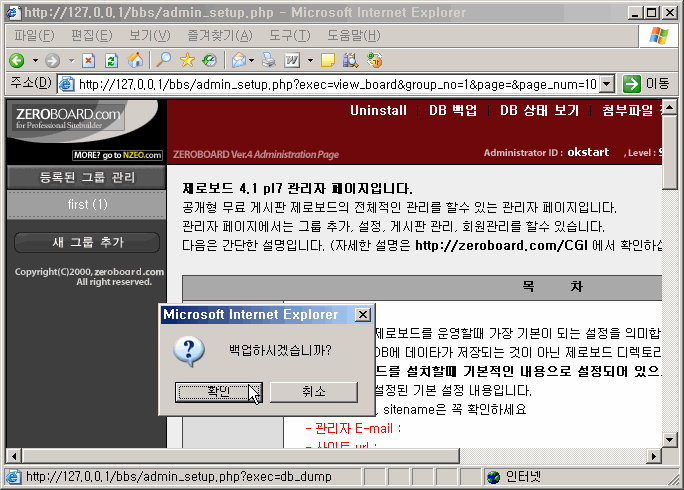Refresh the page with green arrows icon
This screenshot has height=490, width=684.
112,60
